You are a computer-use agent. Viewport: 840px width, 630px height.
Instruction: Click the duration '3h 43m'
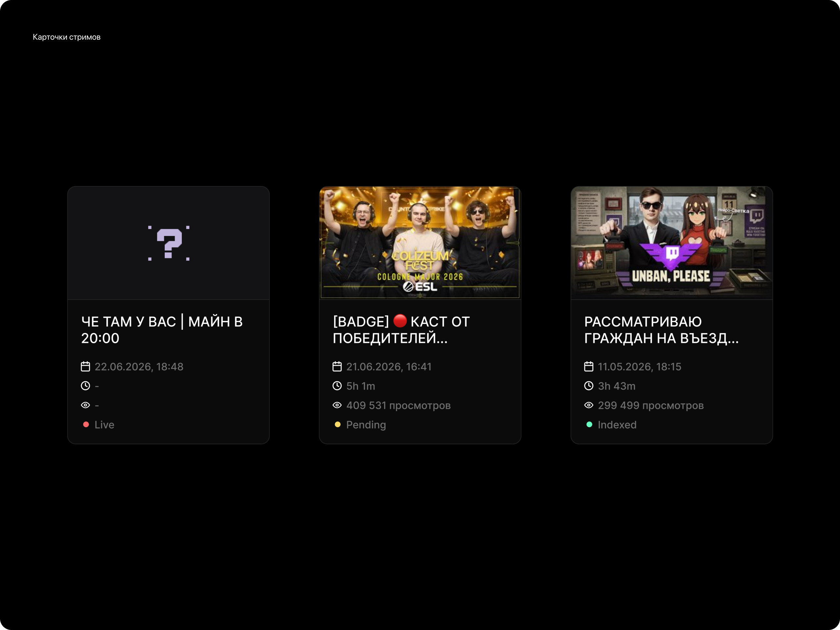617,386
